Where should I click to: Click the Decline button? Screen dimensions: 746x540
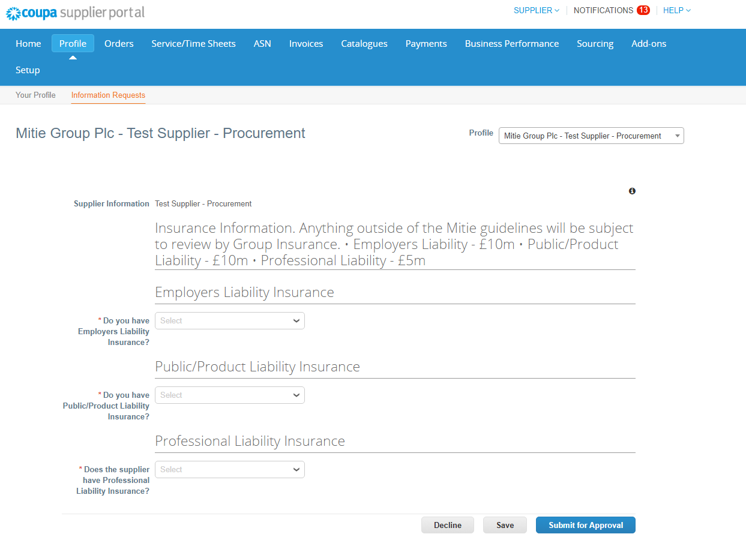[x=447, y=525]
